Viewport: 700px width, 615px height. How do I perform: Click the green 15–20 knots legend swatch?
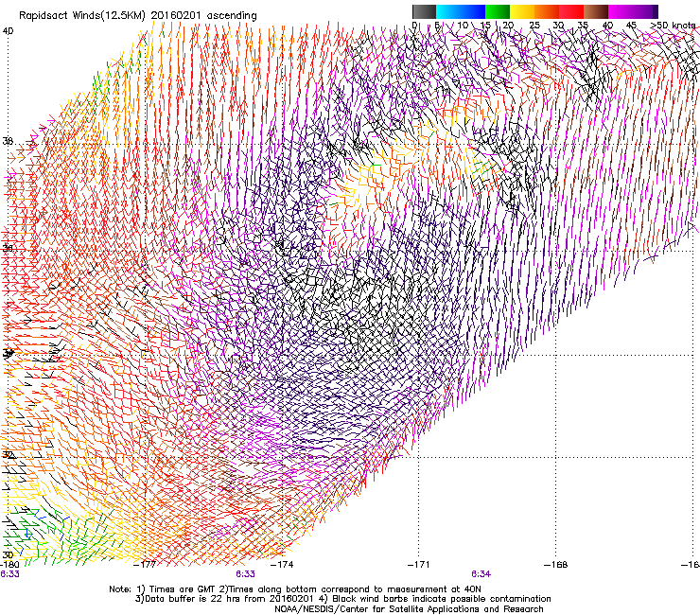pos(497,11)
